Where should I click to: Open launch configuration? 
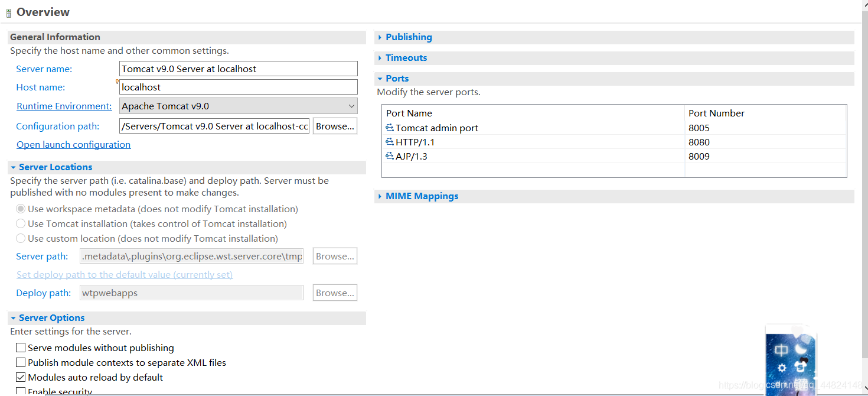coord(73,144)
